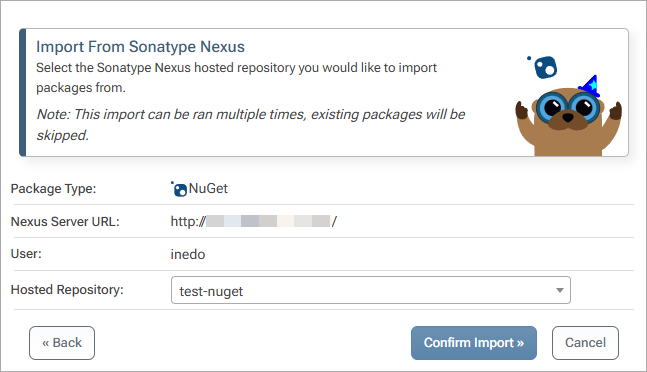
Task: Click the user name inedo
Action: pos(188,254)
